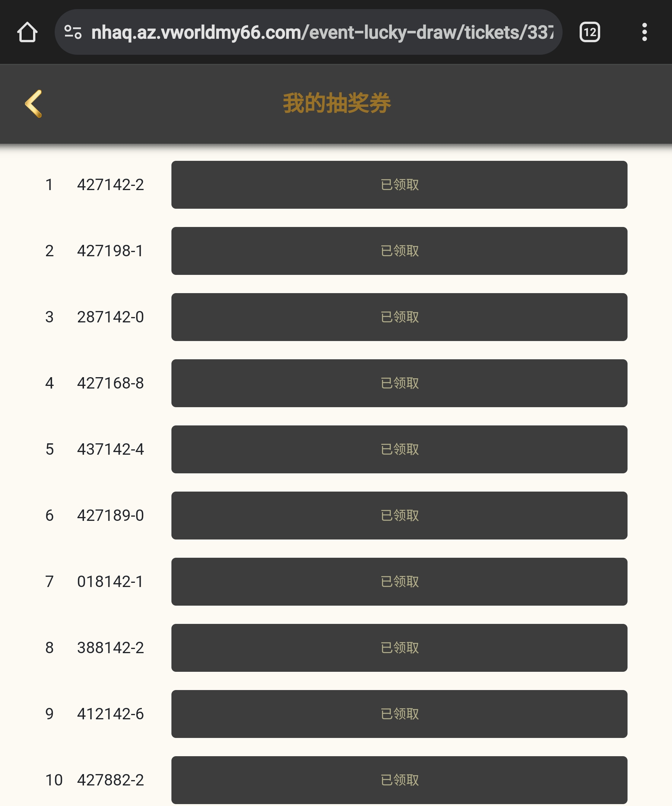
Task: Go back with the gold chevron arrow
Action: point(34,104)
